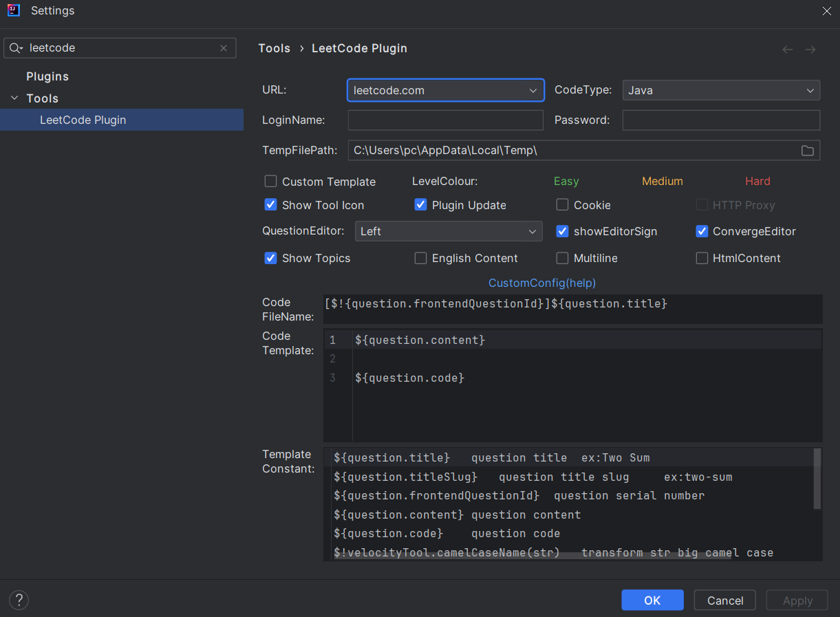Screen dimensions: 840x617
Task: Click the search magnifier icon
Action: (x=15, y=47)
